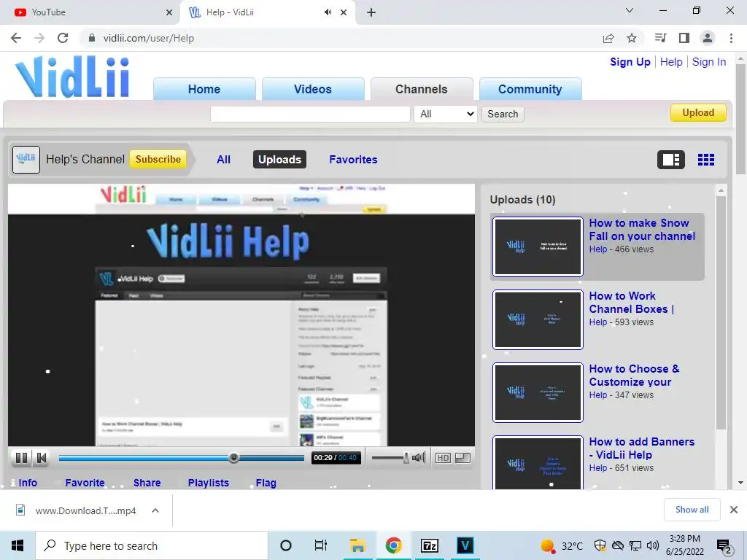The width and height of the screenshot is (747, 560).
Task: Open File Explorer from the taskbar
Action: (357, 545)
